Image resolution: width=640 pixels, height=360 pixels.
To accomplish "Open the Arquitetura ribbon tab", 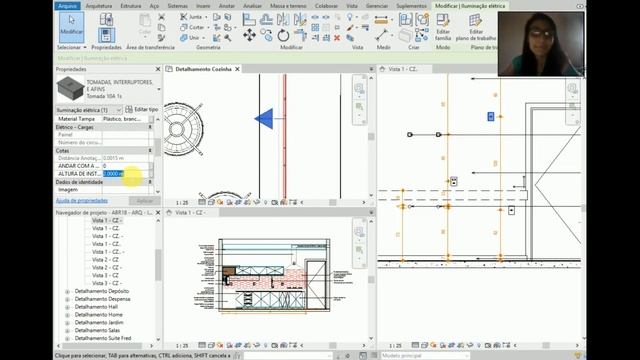I will point(99,6).
